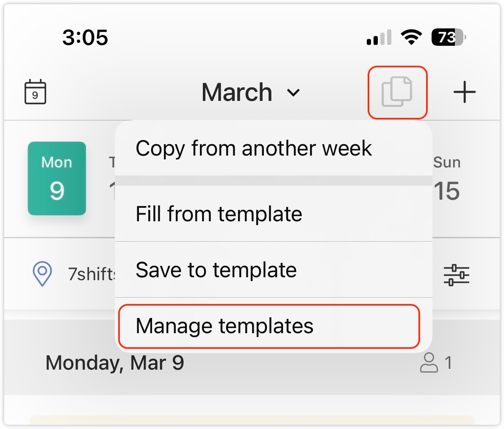The height and width of the screenshot is (429, 504).
Task: Open Manage templates
Action: (224, 326)
